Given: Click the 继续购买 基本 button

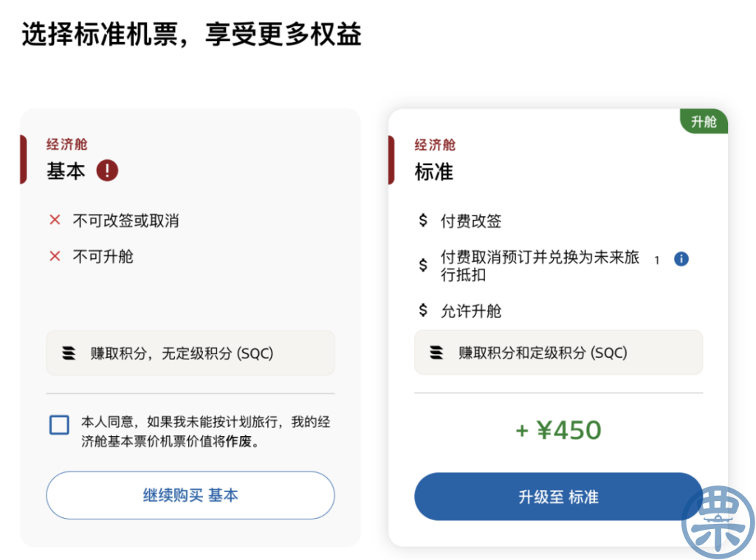Looking at the screenshot, I should [x=190, y=495].
